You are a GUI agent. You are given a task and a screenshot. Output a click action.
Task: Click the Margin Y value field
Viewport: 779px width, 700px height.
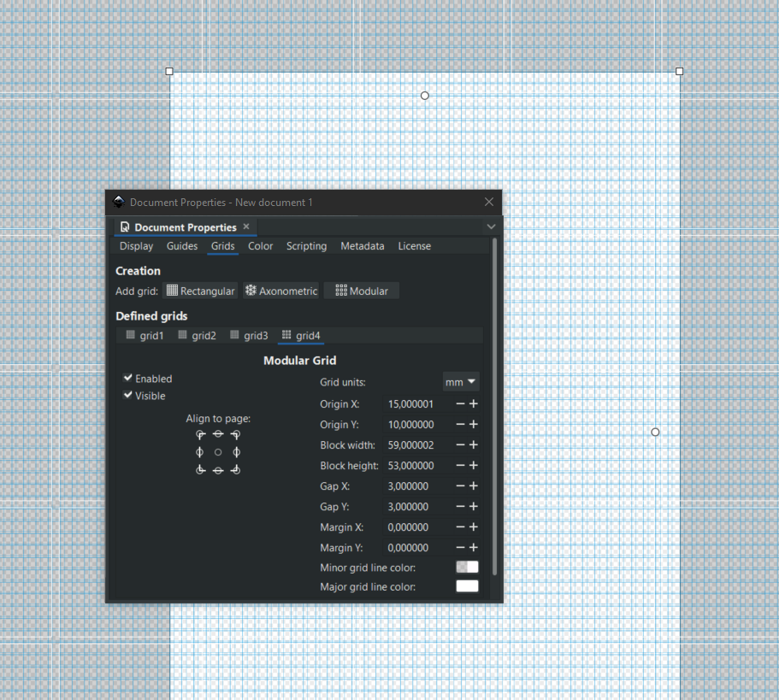click(417, 548)
